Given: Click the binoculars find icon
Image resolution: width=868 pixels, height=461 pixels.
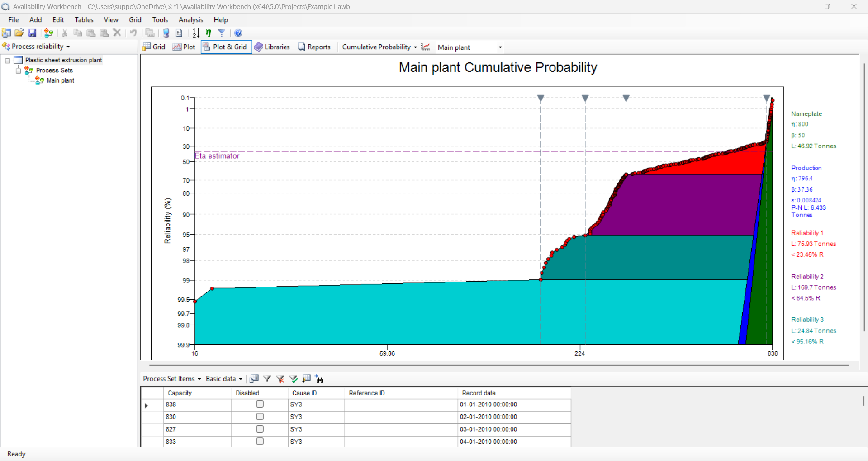Looking at the screenshot, I should [x=319, y=379].
